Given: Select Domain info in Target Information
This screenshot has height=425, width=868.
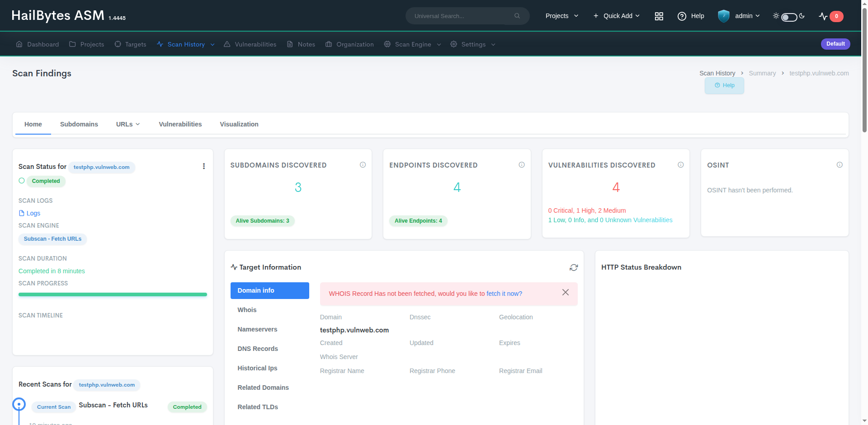Looking at the screenshot, I should pyautogui.click(x=270, y=290).
